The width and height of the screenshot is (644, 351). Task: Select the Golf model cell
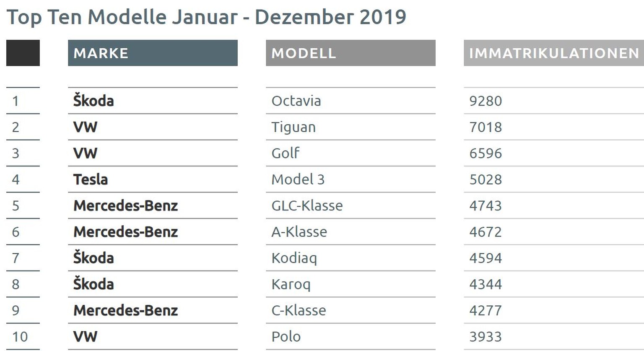click(x=286, y=153)
